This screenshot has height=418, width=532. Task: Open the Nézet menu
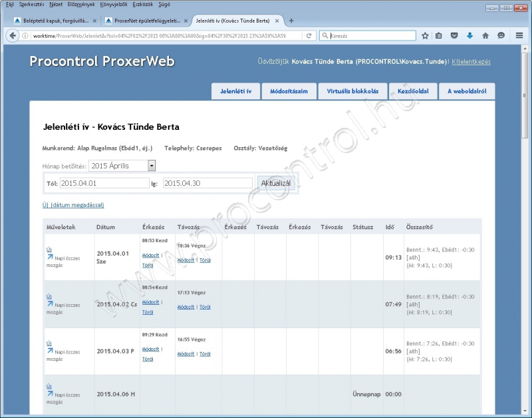pos(56,5)
